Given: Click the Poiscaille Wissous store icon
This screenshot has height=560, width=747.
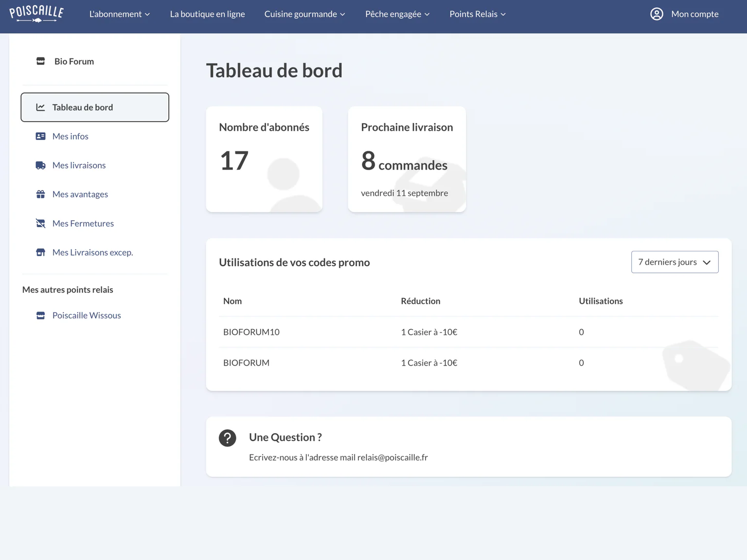Looking at the screenshot, I should coord(41,315).
